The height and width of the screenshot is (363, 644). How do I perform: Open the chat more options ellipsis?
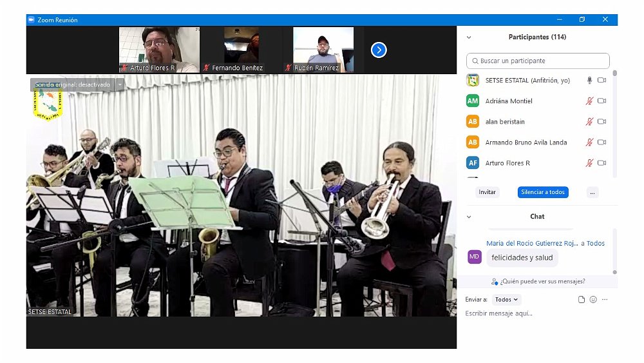[x=605, y=300]
